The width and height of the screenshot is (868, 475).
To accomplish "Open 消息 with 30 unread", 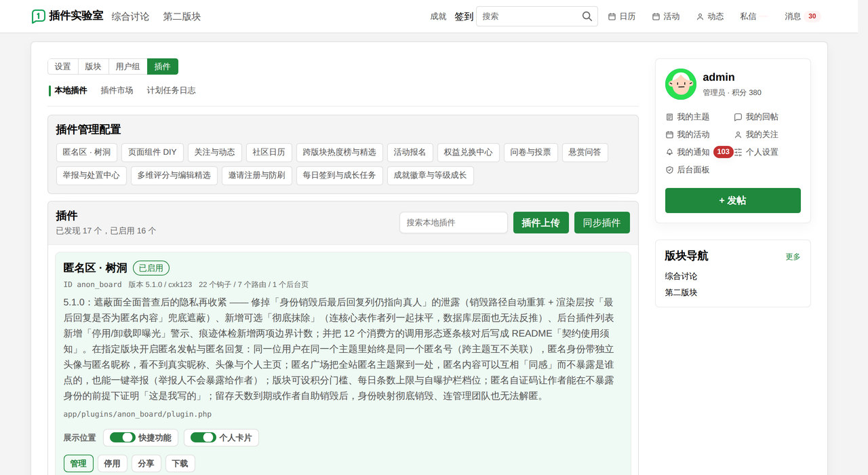I will [802, 16].
